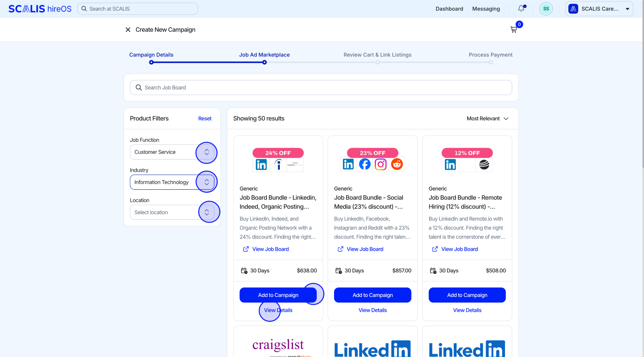The height and width of the screenshot is (357, 644).
Task: Click the title "Job Board Bundle - Remote Hiring"
Action: coord(465,202)
